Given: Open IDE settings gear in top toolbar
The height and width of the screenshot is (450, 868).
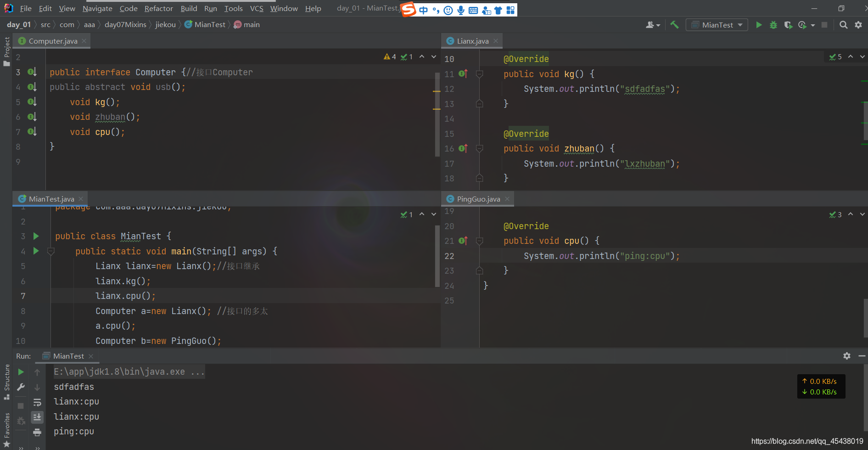Looking at the screenshot, I should click(858, 25).
